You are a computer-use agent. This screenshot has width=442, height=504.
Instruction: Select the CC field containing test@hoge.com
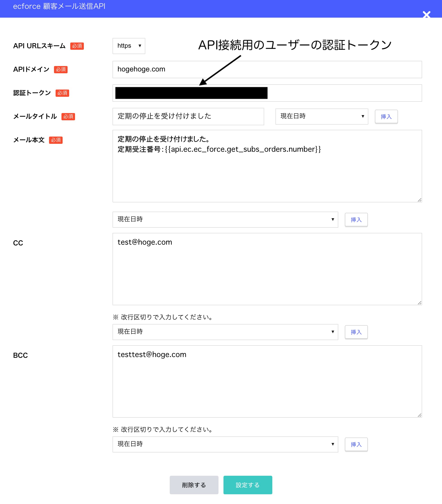pos(267,269)
